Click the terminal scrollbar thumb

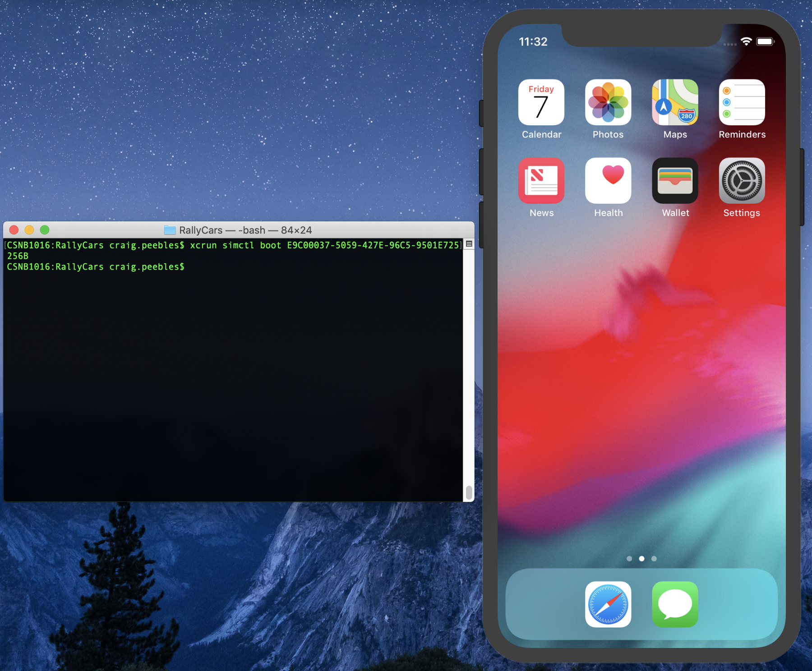tap(469, 492)
